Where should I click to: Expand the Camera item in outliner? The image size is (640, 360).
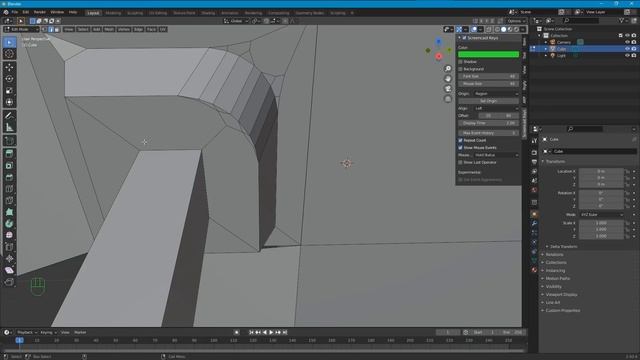546,42
